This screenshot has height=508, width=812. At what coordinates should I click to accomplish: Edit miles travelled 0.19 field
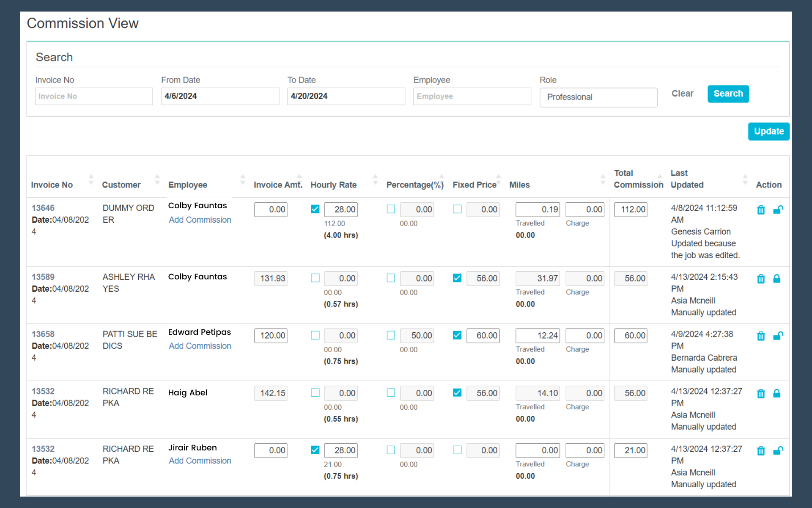pyautogui.click(x=538, y=210)
